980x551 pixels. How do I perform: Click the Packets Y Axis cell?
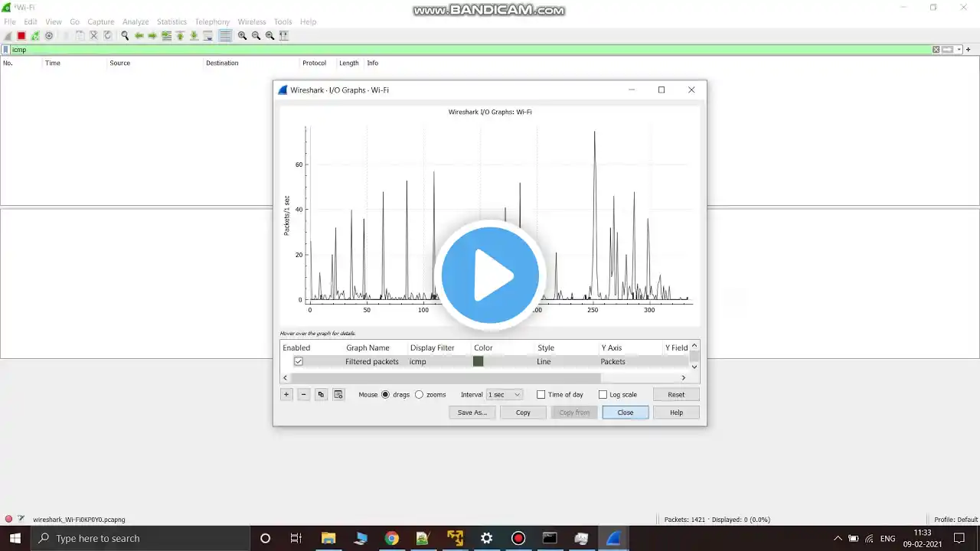point(612,361)
